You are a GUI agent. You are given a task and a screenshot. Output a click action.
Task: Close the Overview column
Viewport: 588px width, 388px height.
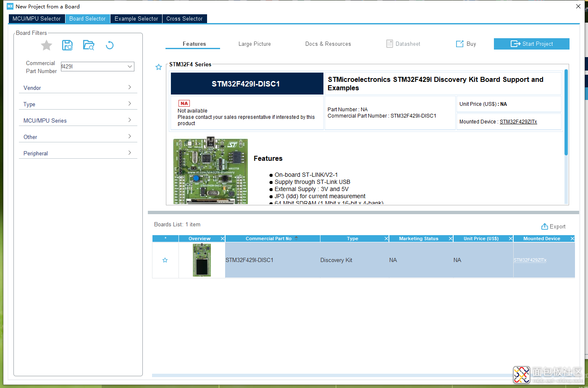[x=223, y=239]
